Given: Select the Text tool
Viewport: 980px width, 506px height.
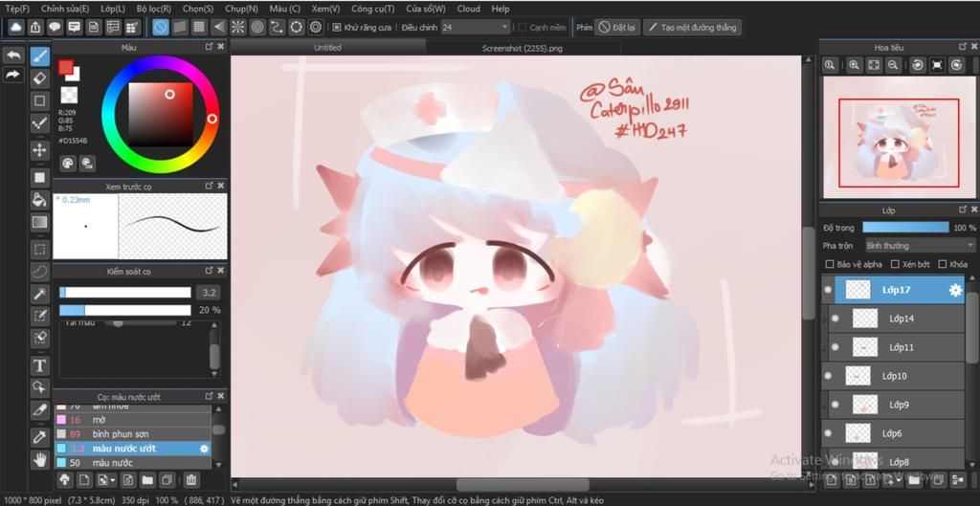Looking at the screenshot, I should tap(40, 365).
